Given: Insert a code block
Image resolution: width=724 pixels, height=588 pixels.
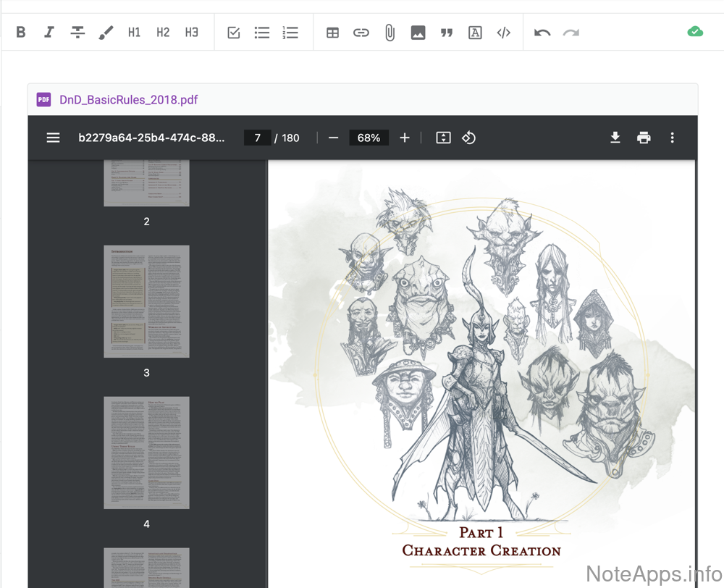Looking at the screenshot, I should point(503,33).
